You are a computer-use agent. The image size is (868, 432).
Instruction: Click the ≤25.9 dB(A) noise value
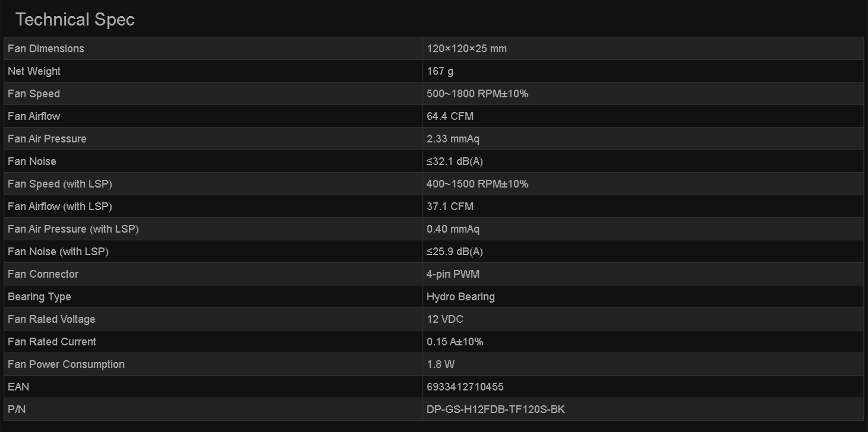coord(454,252)
